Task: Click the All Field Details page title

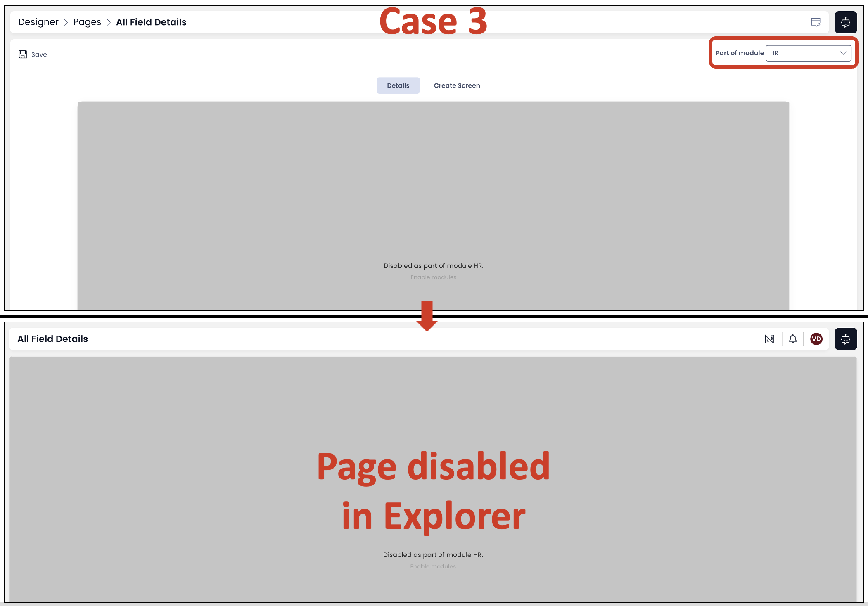Action: click(53, 339)
